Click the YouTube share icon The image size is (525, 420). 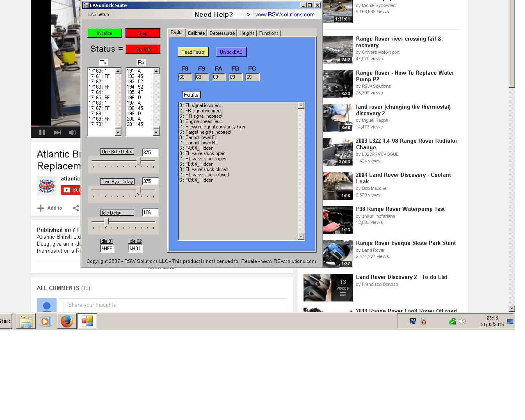click(x=76, y=208)
